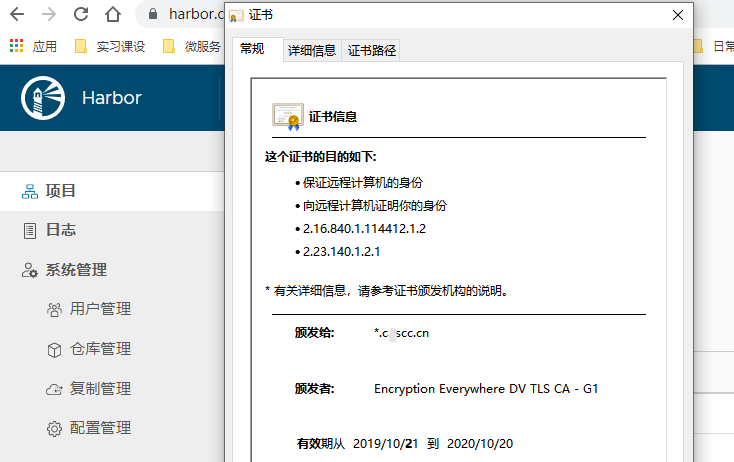Select 项目 in the Harbor sidebar
This screenshot has width=734, height=462.
112,191
